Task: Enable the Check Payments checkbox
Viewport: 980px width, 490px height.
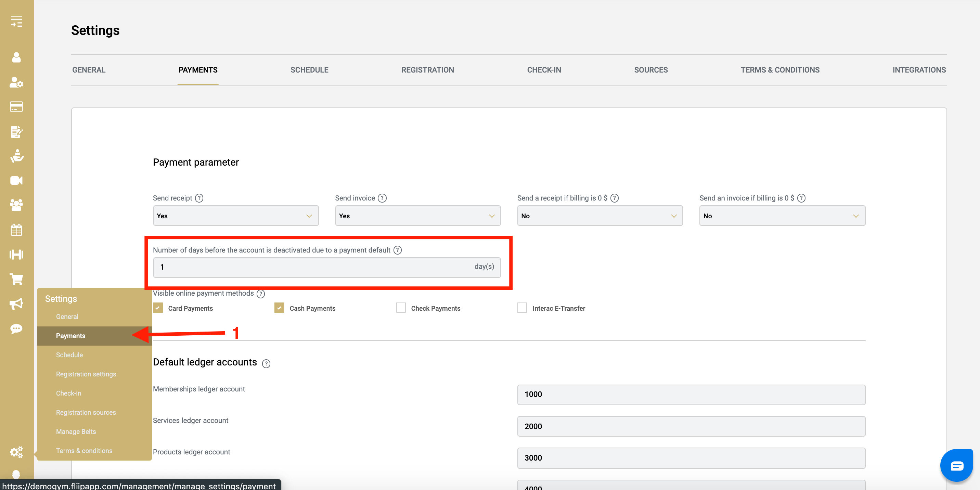Action: point(401,308)
